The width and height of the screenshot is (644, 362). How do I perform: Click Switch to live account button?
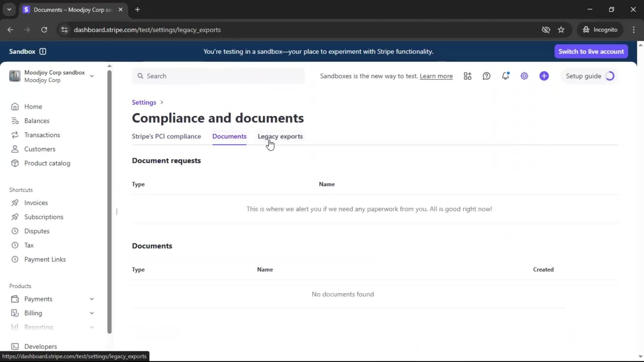pyautogui.click(x=591, y=51)
